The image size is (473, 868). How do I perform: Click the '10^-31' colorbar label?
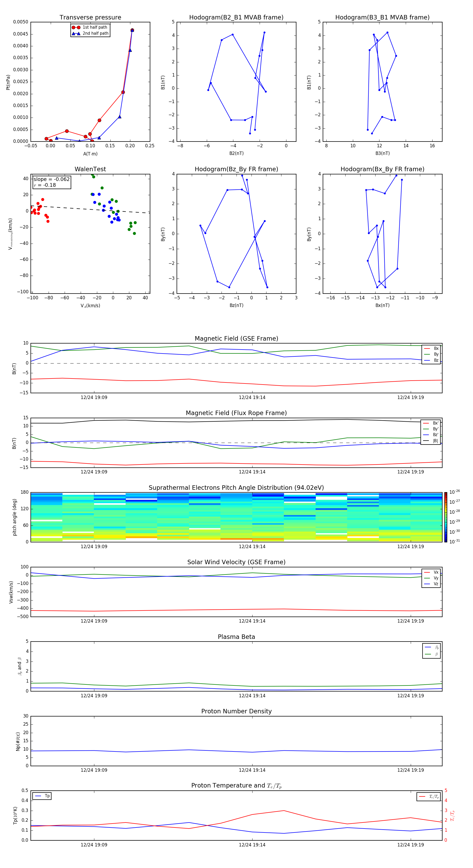click(455, 542)
